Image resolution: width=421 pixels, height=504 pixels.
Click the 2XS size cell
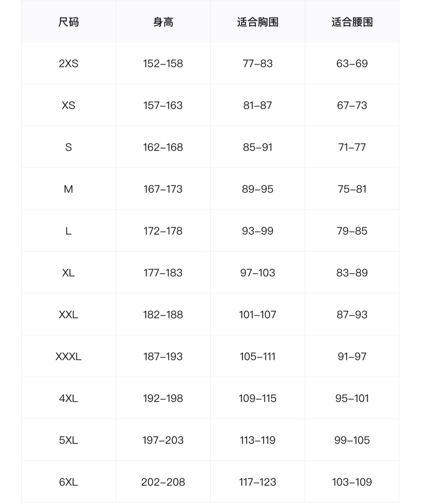[68, 64]
